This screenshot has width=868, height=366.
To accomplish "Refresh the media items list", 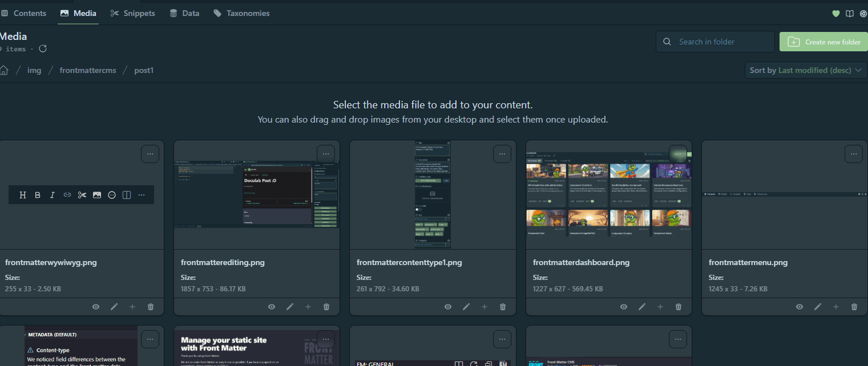I will [x=43, y=49].
